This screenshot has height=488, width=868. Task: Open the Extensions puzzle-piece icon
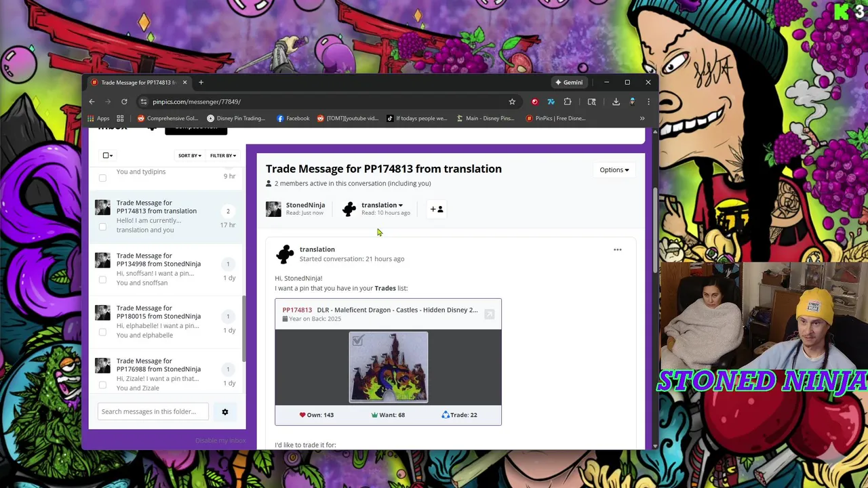point(568,102)
